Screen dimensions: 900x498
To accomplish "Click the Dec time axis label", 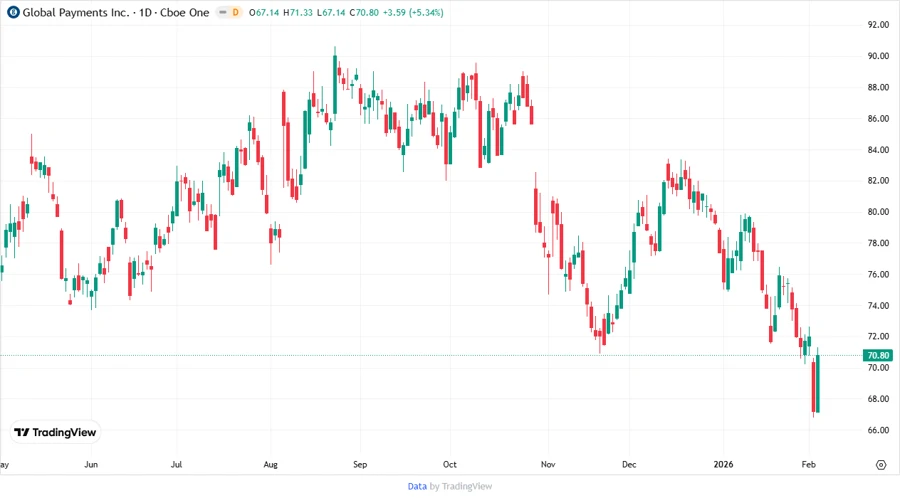I will [x=629, y=464].
